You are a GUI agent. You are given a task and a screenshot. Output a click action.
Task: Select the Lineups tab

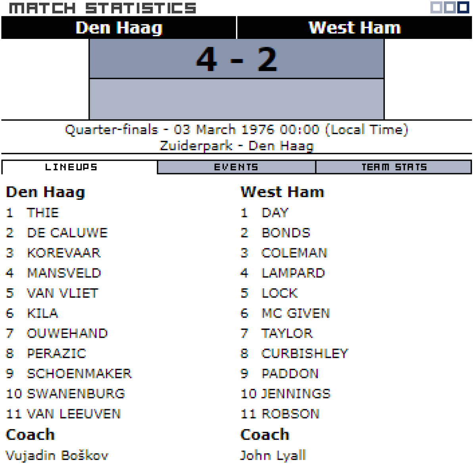(x=71, y=167)
